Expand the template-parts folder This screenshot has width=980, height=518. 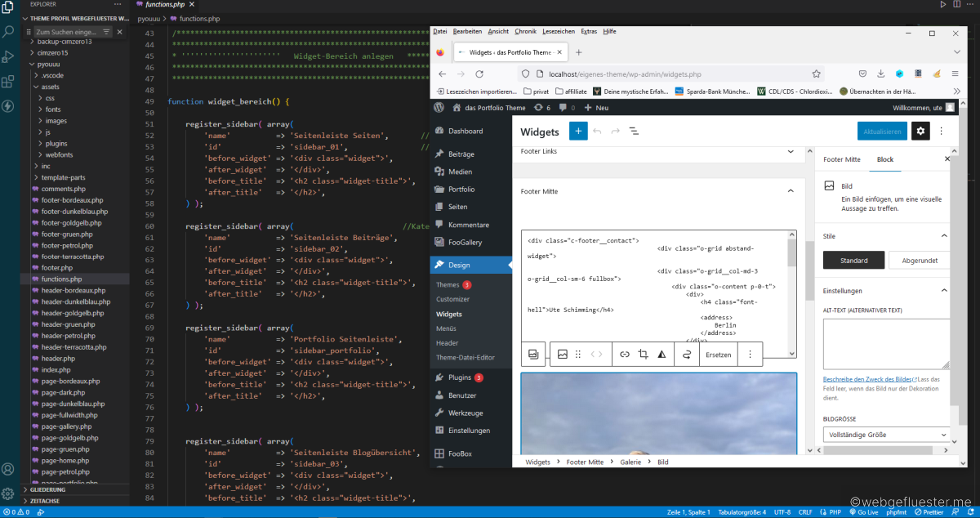[34, 177]
